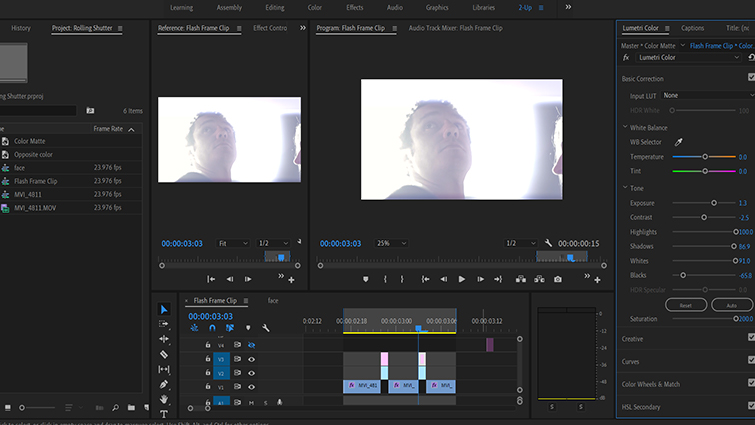Toggle visibility eye for track V4
This screenshot has width=755, height=425.
click(252, 345)
